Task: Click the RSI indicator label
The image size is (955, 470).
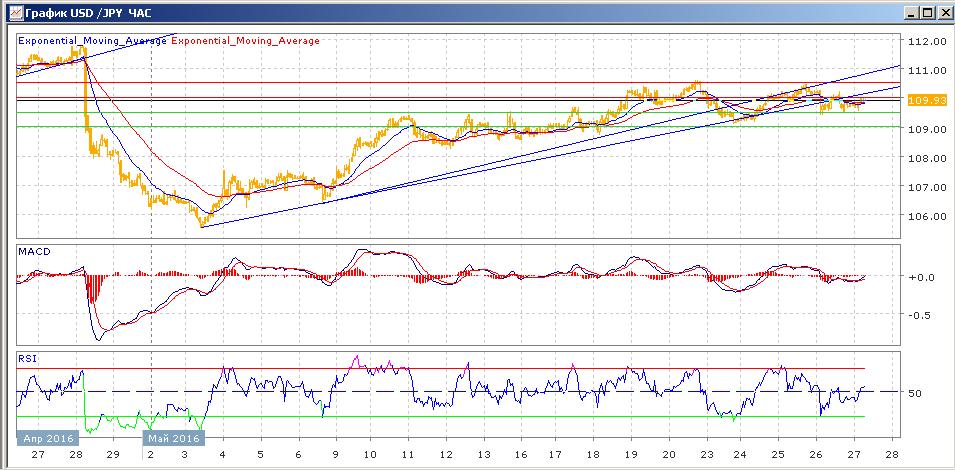Action: point(27,359)
